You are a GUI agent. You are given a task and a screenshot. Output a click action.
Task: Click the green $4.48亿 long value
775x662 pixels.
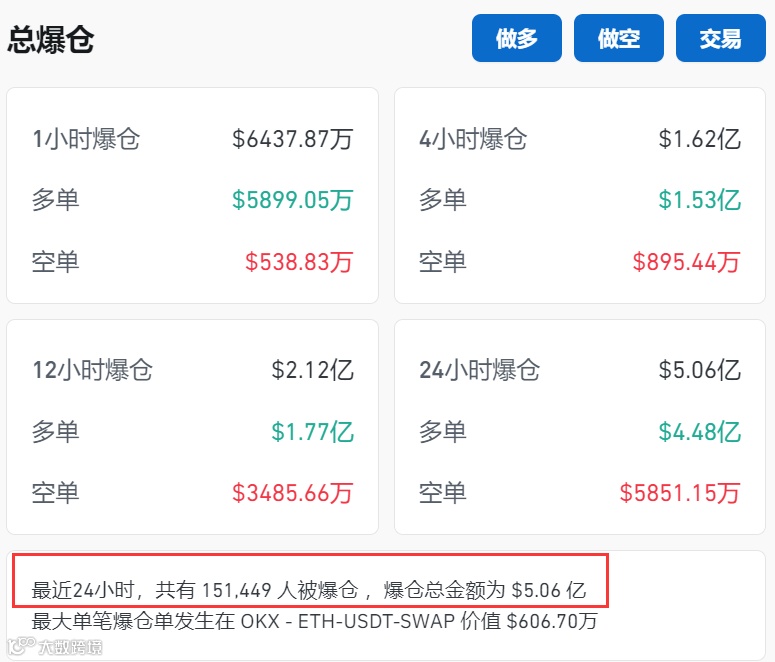[x=699, y=432]
